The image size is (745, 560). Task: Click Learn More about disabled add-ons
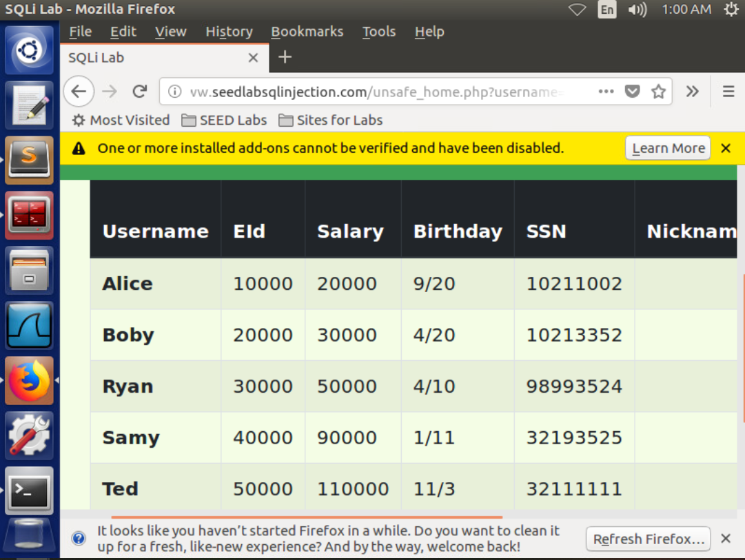[x=668, y=148]
